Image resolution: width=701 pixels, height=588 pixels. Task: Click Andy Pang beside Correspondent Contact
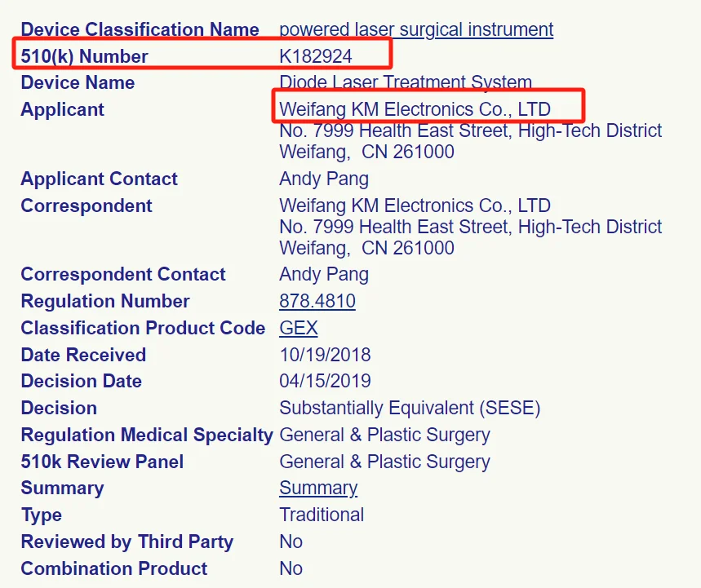pyautogui.click(x=324, y=274)
